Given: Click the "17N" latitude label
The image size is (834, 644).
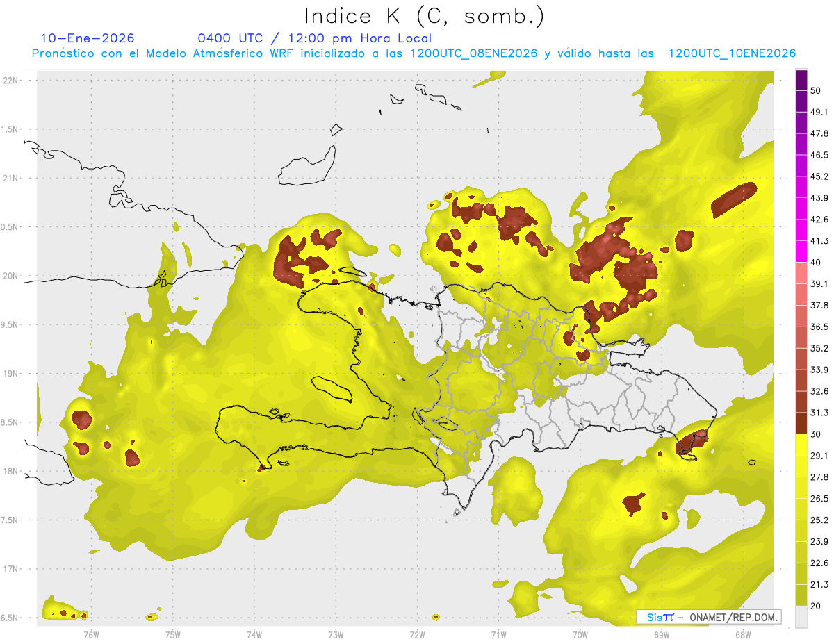Looking at the screenshot, I should point(12,569).
